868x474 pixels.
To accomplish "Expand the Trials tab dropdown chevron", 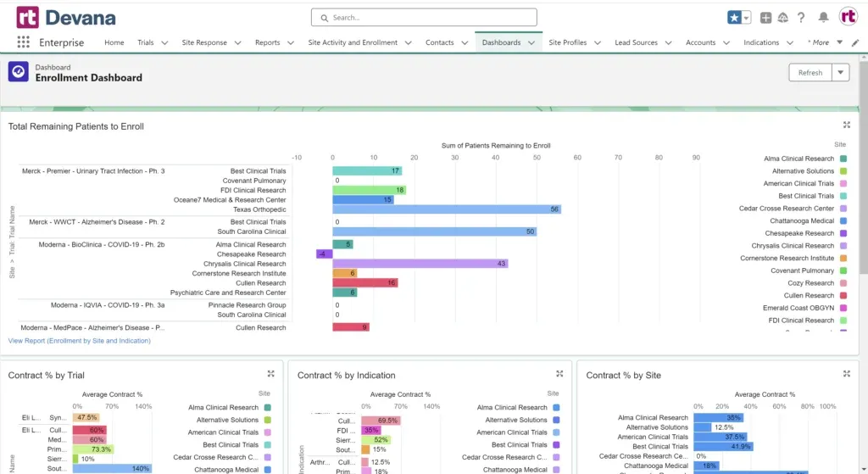I will 164,42.
